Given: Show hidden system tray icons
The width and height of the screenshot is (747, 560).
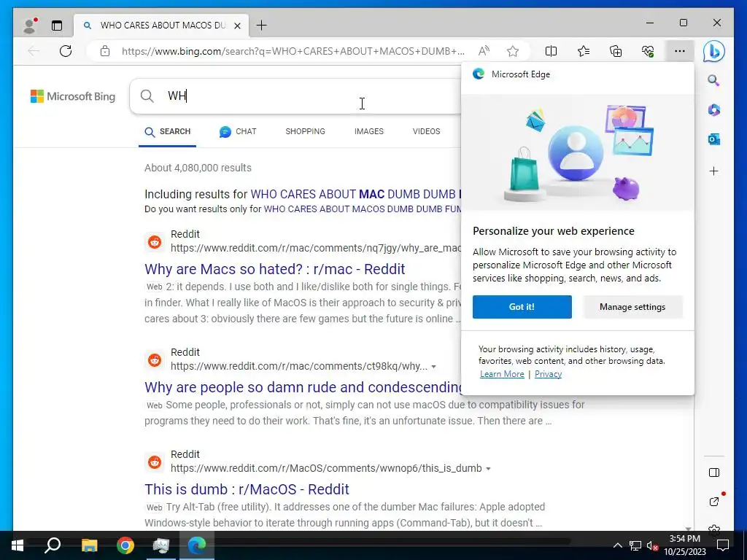Looking at the screenshot, I should [617, 545].
